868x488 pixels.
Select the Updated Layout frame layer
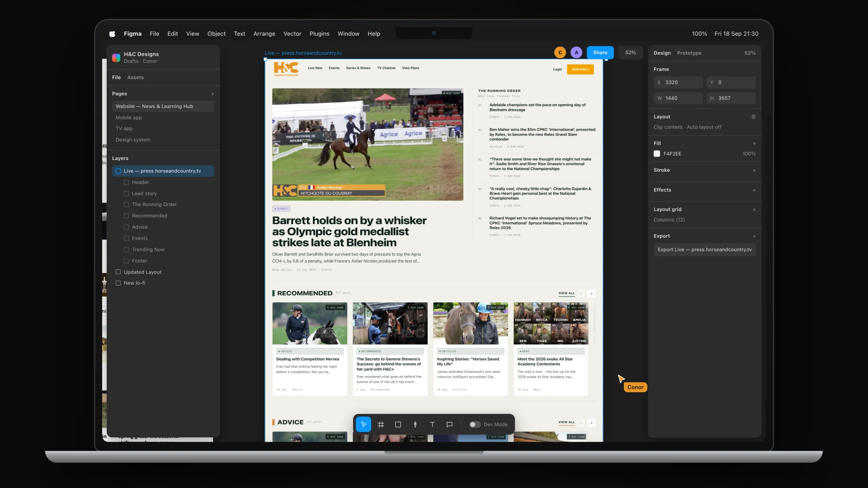(163, 272)
